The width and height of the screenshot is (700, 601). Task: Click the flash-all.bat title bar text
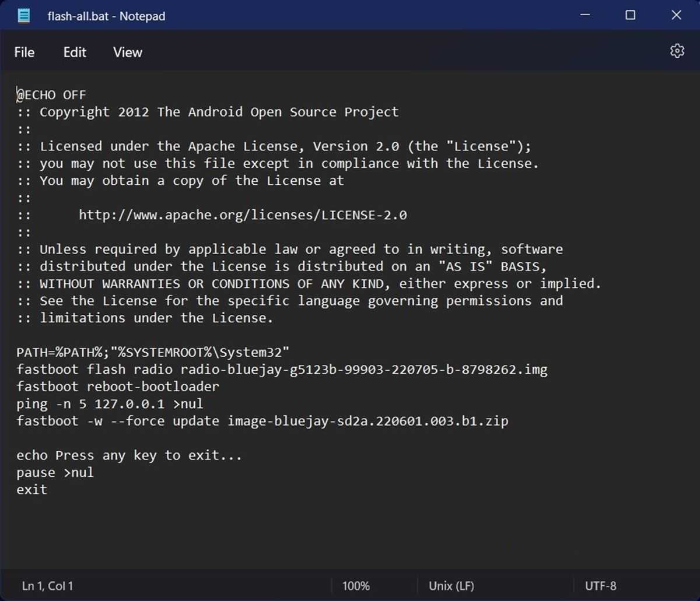click(x=106, y=16)
